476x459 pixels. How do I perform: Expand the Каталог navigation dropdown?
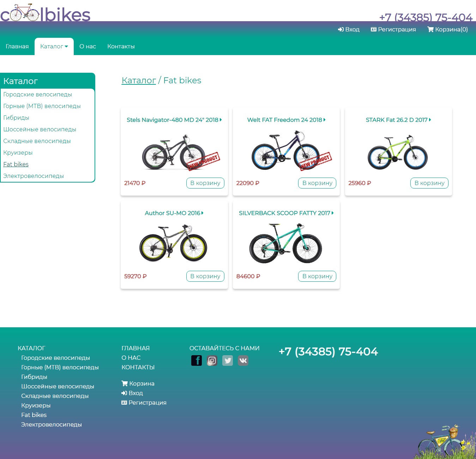54,46
